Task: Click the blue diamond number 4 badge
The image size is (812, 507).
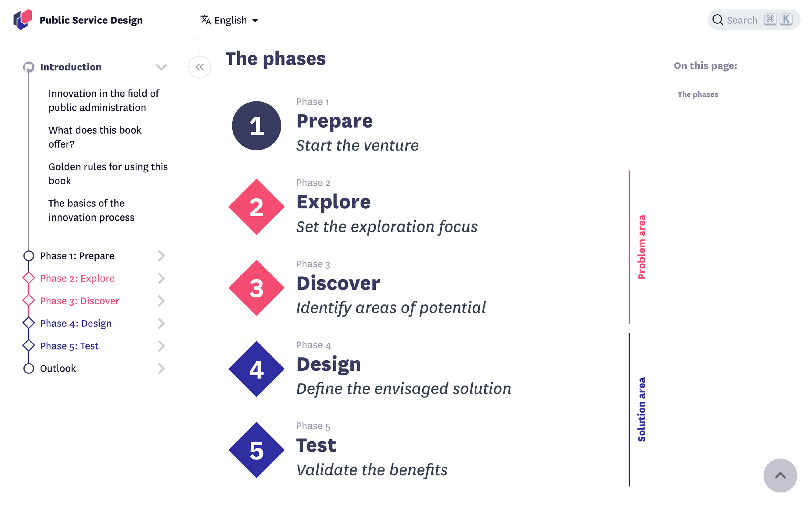Action: click(x=256, y=369)
